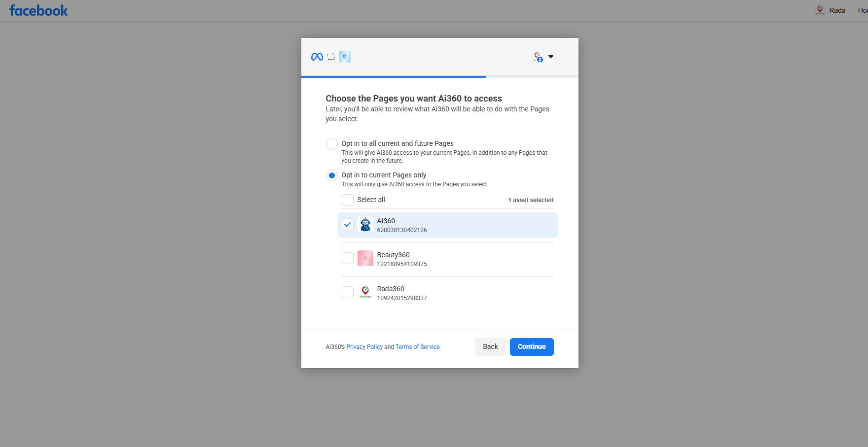868x447 pixels.
Task: Click the AI360 robot page thumbnail
Action: tap(365, 224)
